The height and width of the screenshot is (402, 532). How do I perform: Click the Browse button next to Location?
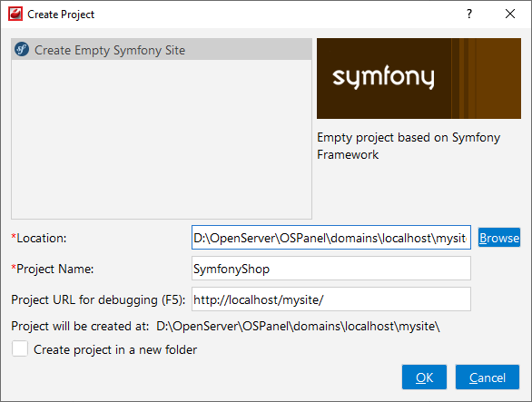[498, 238]
